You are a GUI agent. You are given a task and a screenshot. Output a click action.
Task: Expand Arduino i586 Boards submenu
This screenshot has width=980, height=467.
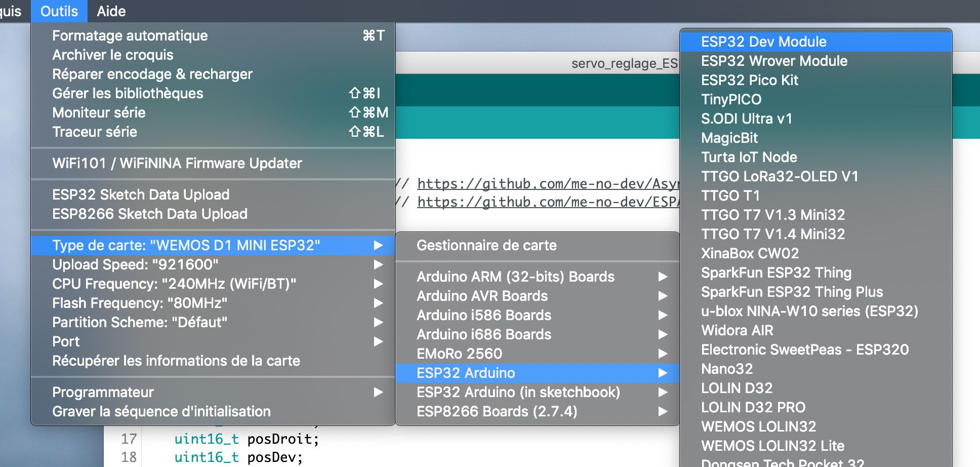coord(537,315)
